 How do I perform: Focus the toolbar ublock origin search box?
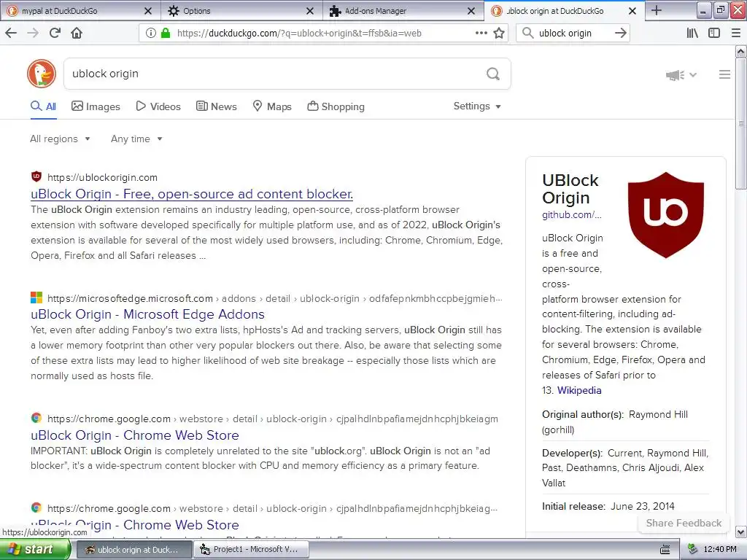[x=572, y=33]
